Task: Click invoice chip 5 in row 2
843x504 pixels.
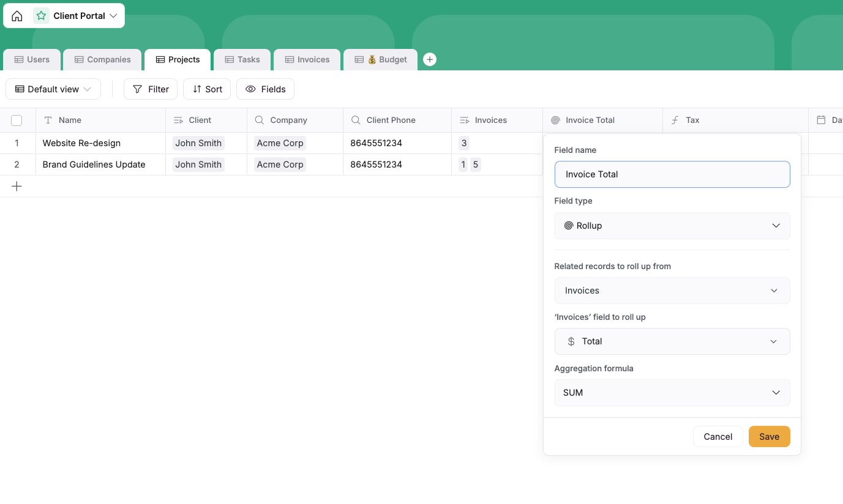Action: (x=476, y=165)
